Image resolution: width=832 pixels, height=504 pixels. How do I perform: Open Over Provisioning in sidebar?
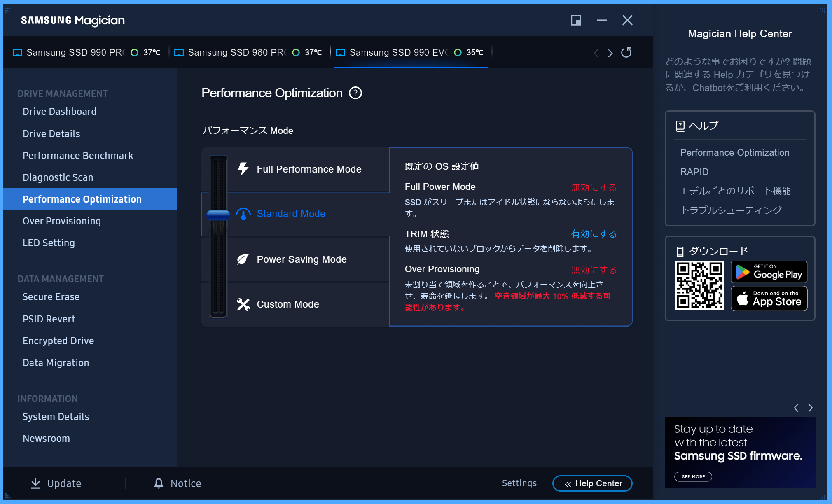click(62, 221)
